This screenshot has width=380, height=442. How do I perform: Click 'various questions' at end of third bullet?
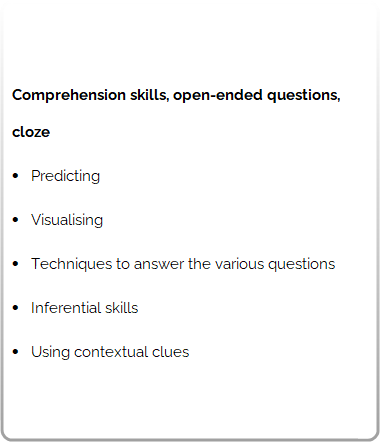(x=275, y=264)
